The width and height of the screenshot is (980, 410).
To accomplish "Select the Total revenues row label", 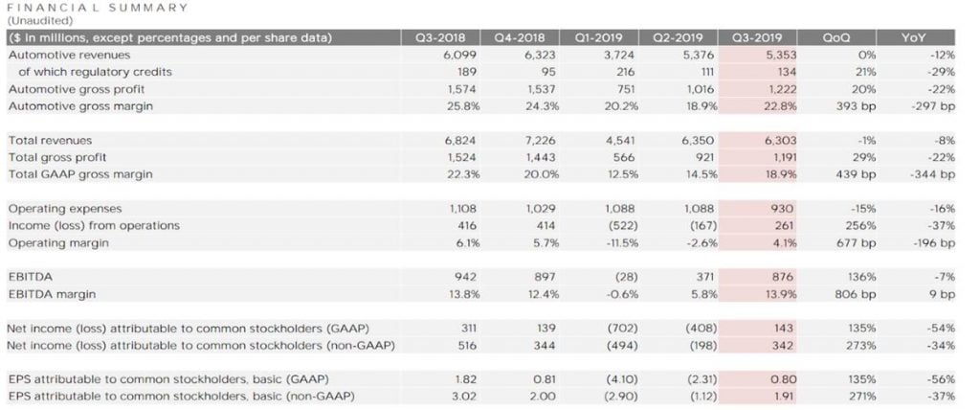I will coord(51,140).
